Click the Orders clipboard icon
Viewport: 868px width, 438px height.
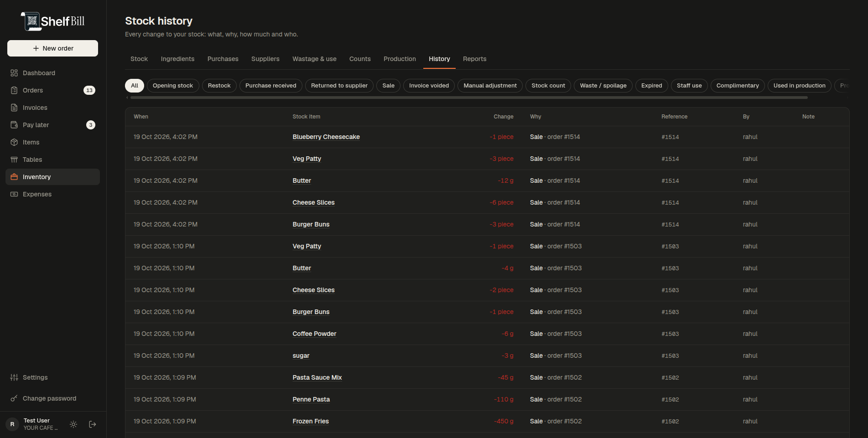tap(14, 90)
